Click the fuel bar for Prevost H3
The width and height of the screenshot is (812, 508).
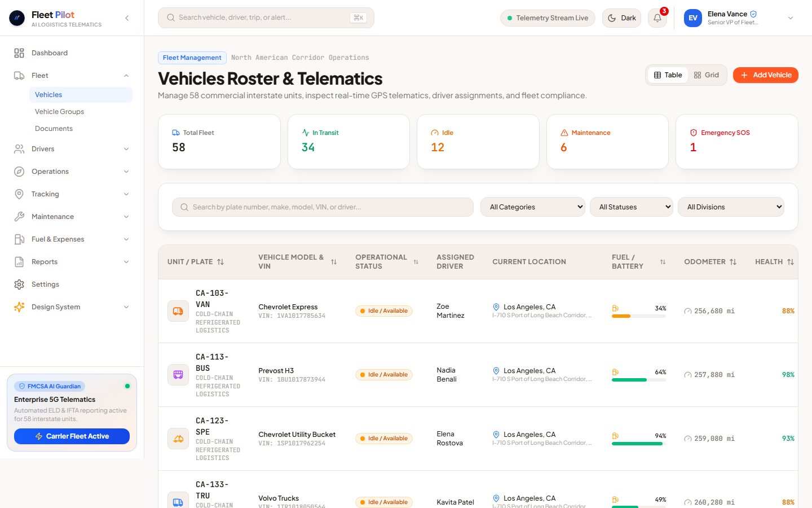(639, 380)
